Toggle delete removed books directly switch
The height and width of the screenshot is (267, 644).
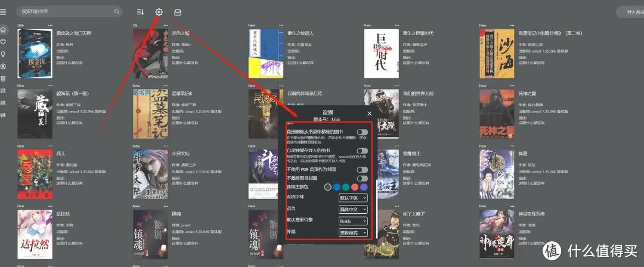[x=362, y=131]
